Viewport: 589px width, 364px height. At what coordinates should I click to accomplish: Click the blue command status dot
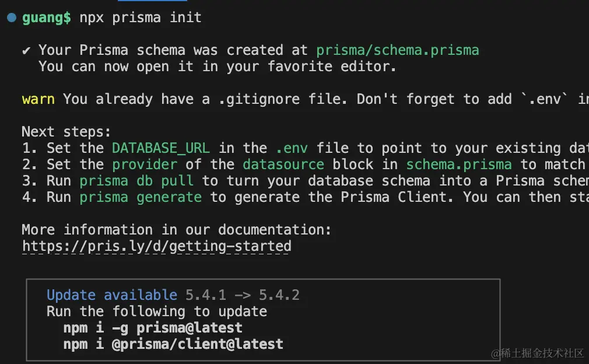click(x=12, y=17)
